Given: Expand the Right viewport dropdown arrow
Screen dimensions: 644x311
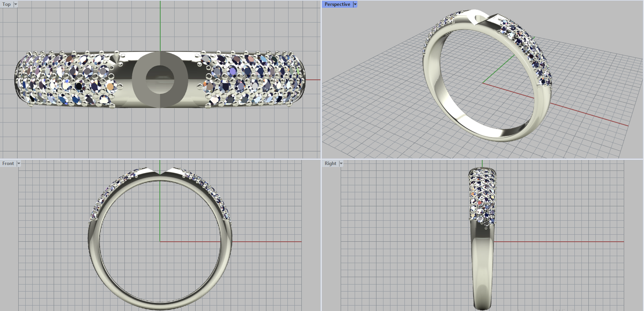Looking at the screenshot, I should 341,163.
